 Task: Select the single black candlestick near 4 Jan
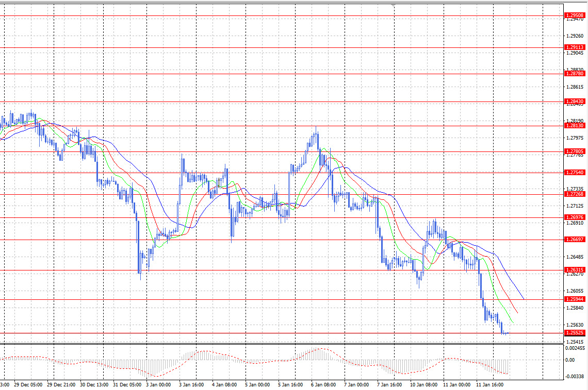(x=219, y=183)
